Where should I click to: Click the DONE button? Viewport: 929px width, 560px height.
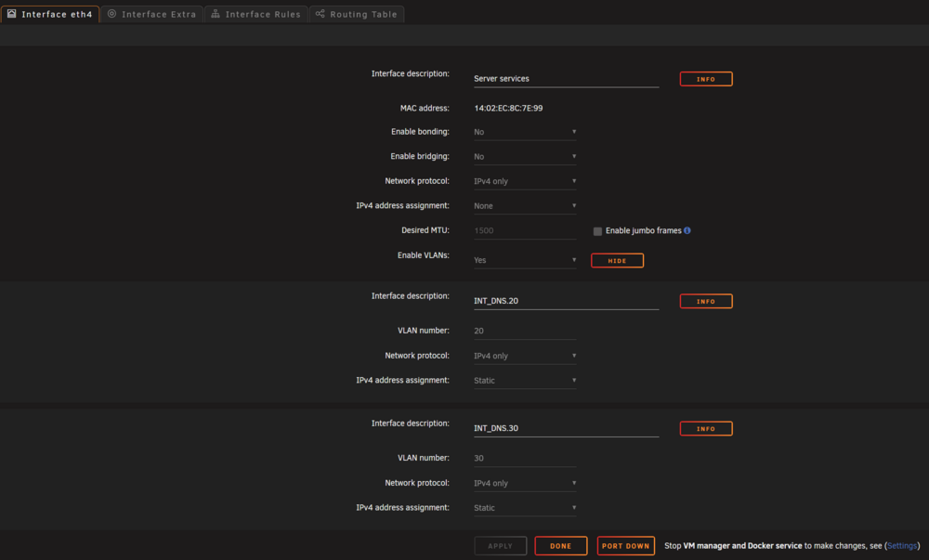[560, 546]
